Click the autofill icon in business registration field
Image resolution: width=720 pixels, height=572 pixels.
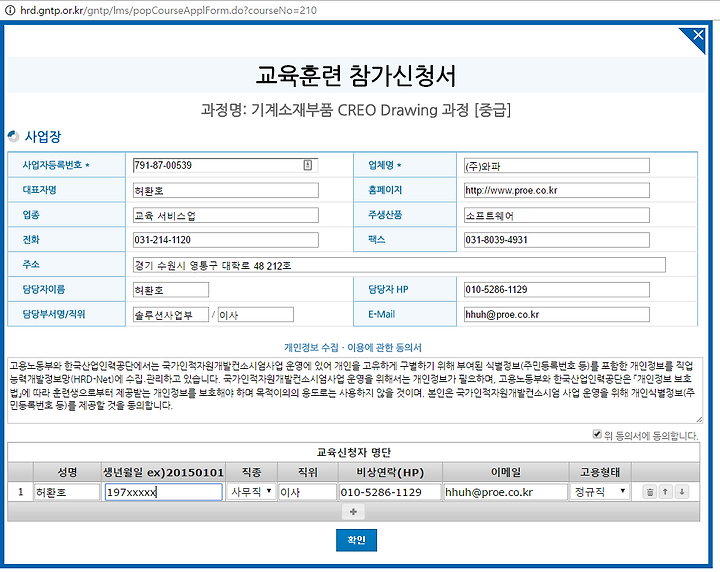[x=308, y=165]
